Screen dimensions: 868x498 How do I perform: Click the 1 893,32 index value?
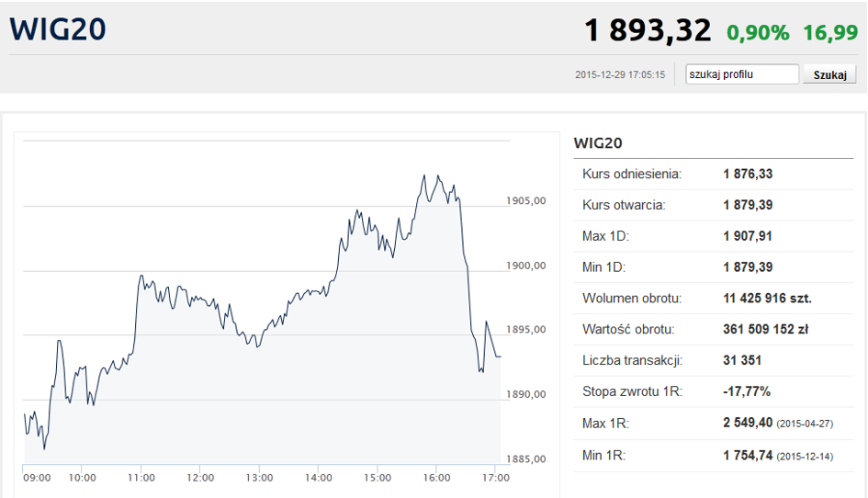tap(648, 30)
